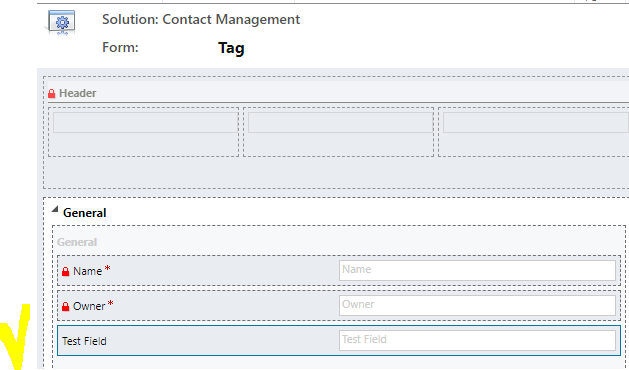This screenshot has width=629, height=370.
Task: Select the Owner input field
Action: (477, 305)
